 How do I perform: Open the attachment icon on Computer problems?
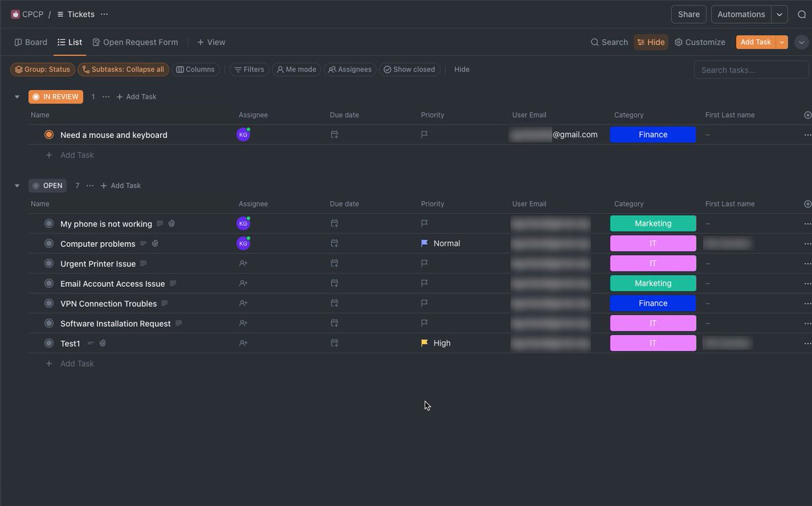[x=155, y=244]
